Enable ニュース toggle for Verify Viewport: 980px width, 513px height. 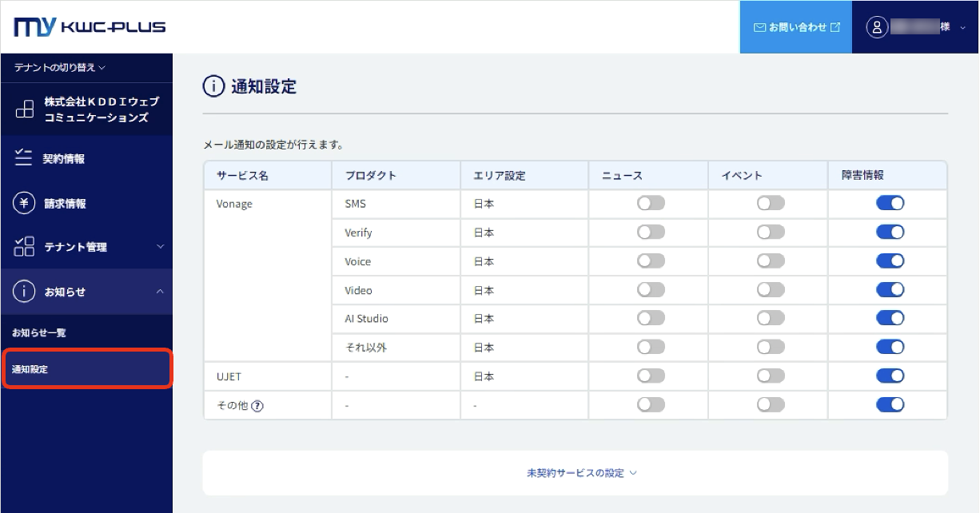651,232
